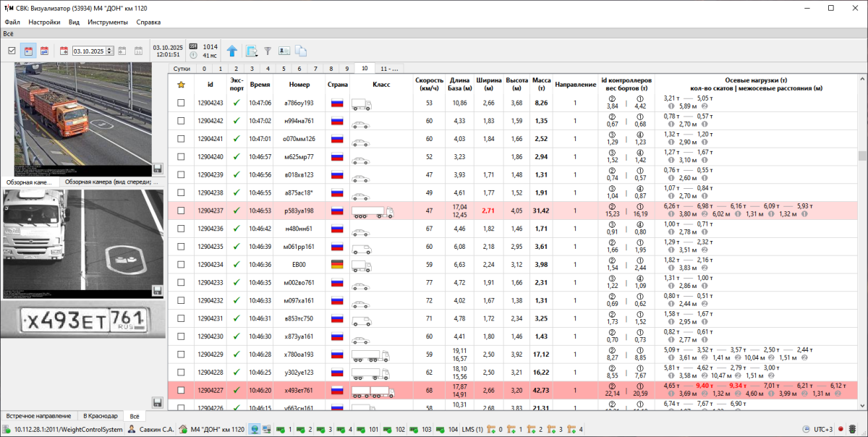Screen dimensions: 868x437
Task: Click the copy documents toolbar icon
Action: pos(301,51)
